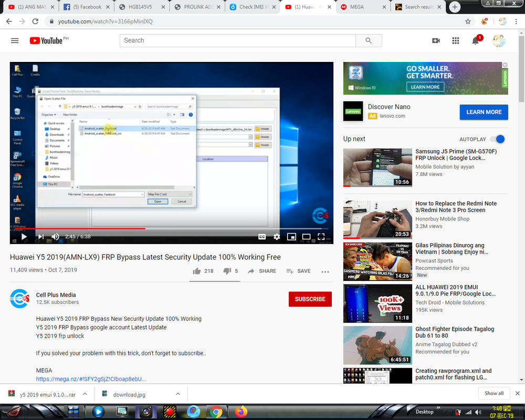Go back in browser history
Viewport: 525px width, 420px height.
click(9, 22)
